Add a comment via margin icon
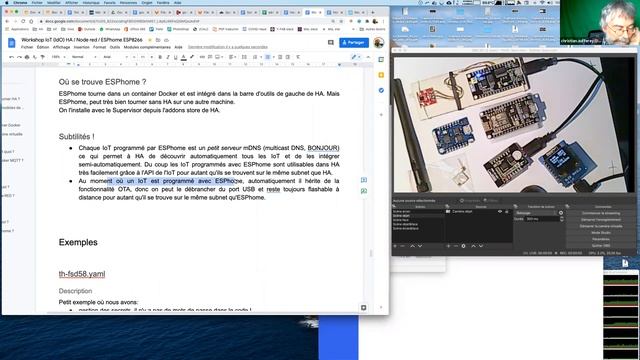This screenshot has width=640, height=360. tap(364, 180)
